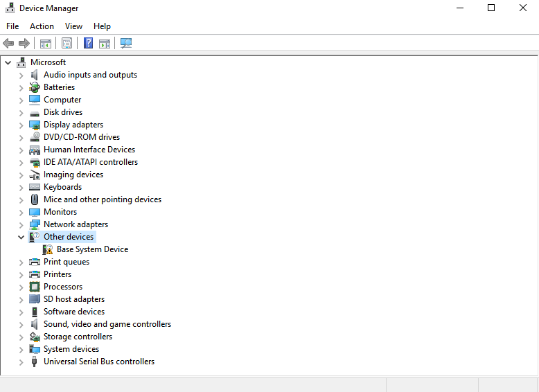
Task: Select the Other devices label
Action: coord(69,237)
